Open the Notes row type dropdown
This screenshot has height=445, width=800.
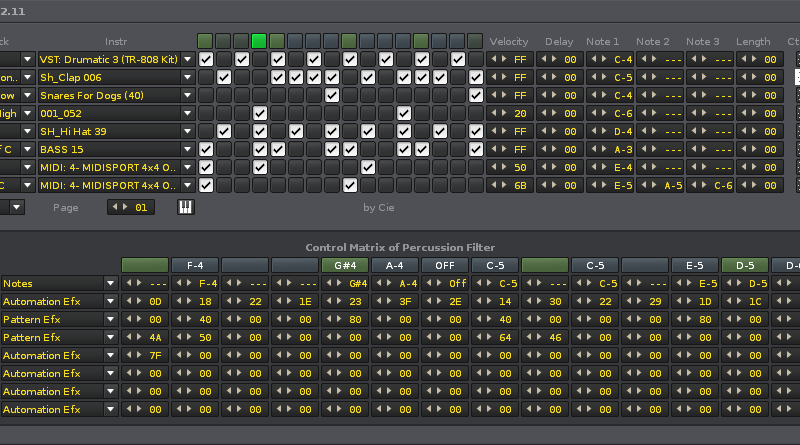click(x=109, y=284)
